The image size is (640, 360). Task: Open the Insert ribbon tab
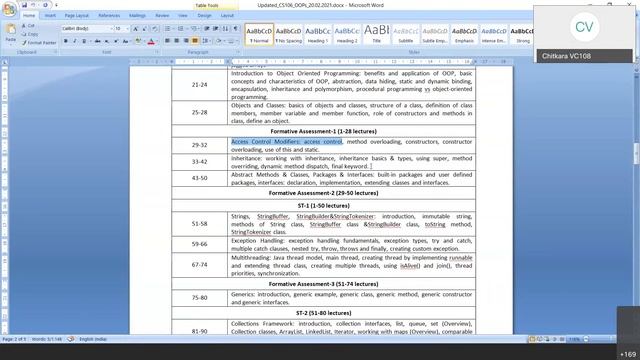coord(51,16)
